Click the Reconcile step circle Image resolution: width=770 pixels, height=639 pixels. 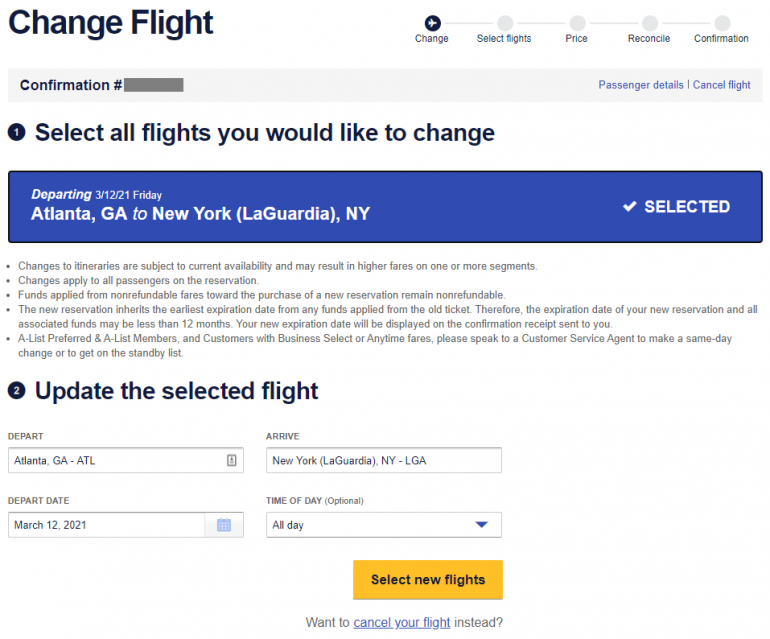(650, 23)
